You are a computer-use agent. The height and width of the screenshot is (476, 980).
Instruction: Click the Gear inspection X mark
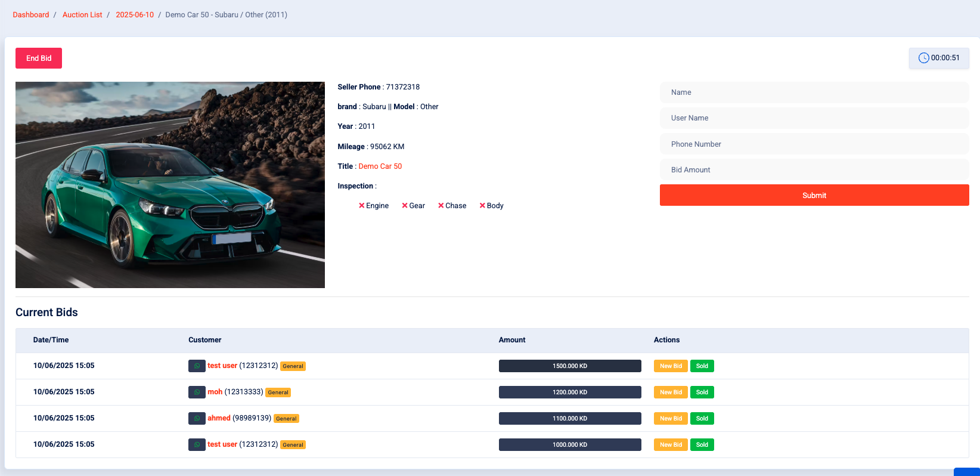pos(405,206)
